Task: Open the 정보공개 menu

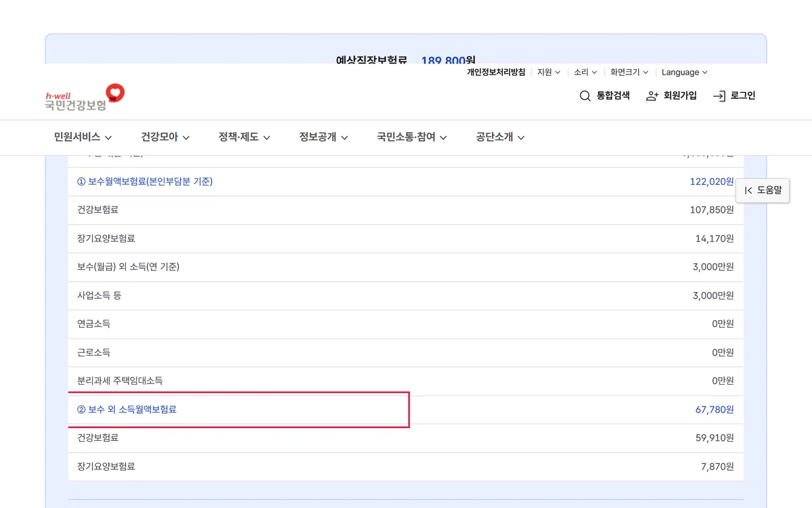Action: coord(323,137)
